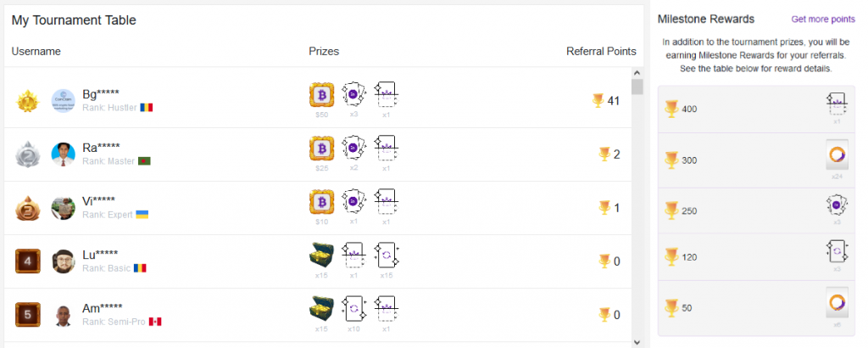Click the $25 Bitcoin prize icon
The width and height of the screenshot is (868, 348).
(x=321, y=149)
